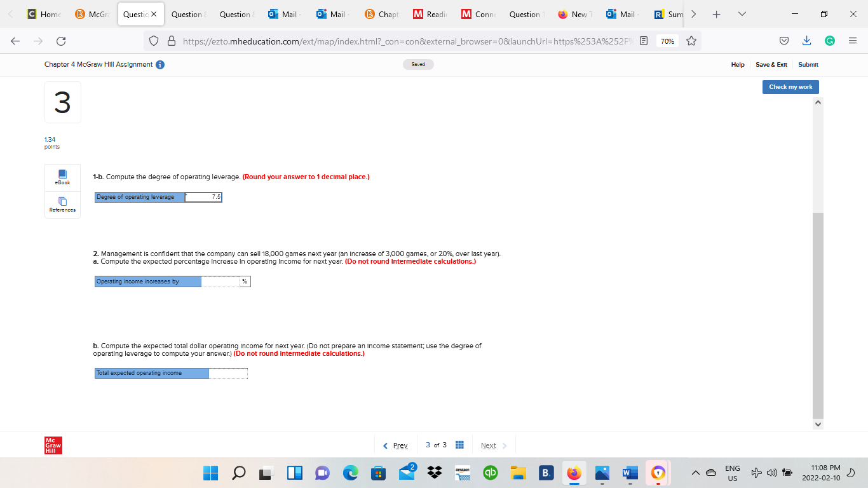Bookmark this page with the star icon

[691, 41]
